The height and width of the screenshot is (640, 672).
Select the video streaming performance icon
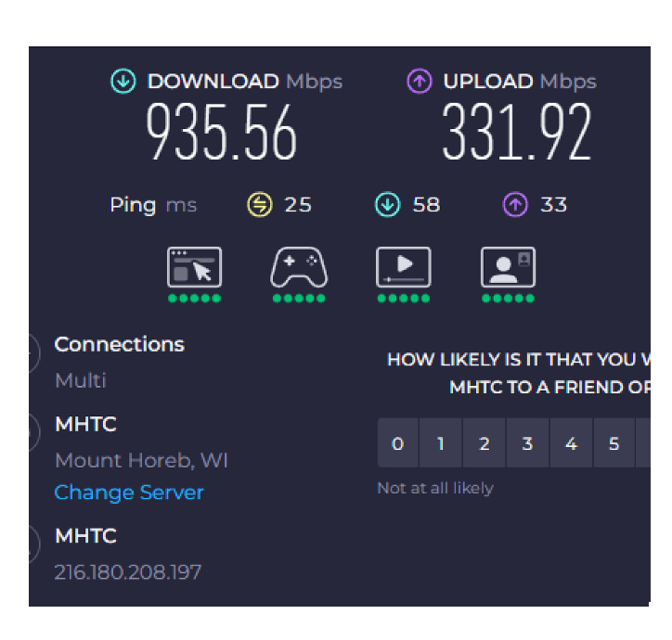pos(403,267)
